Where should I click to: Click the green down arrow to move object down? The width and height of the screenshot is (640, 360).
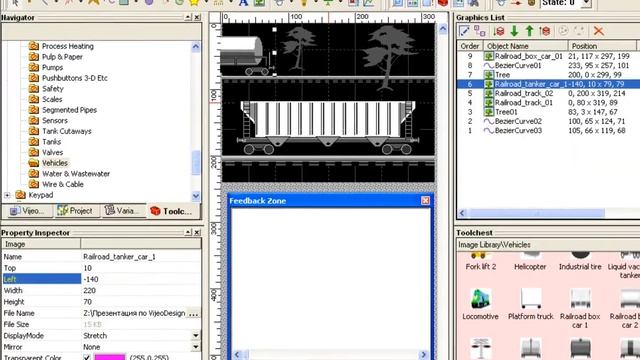coord(514,31)
